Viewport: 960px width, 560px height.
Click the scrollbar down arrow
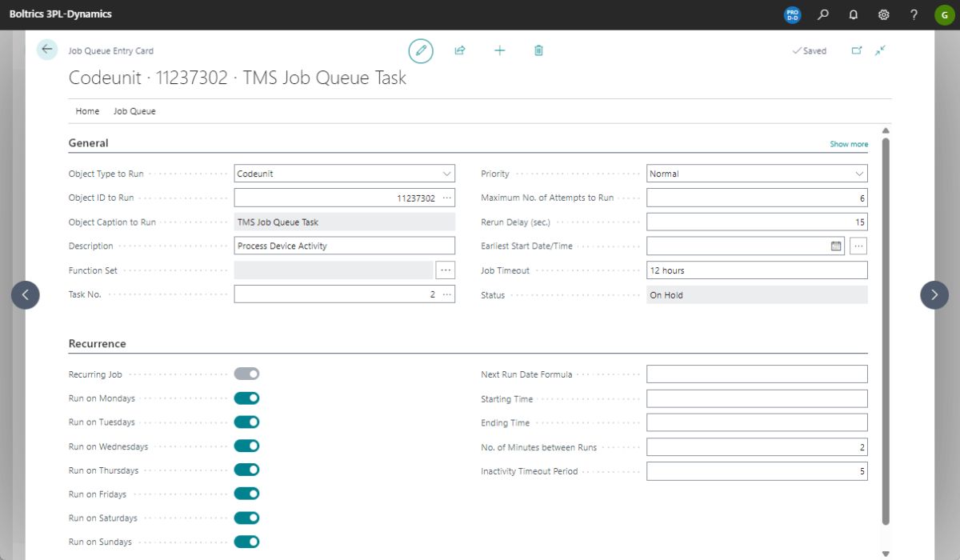[x=886, y=554]
